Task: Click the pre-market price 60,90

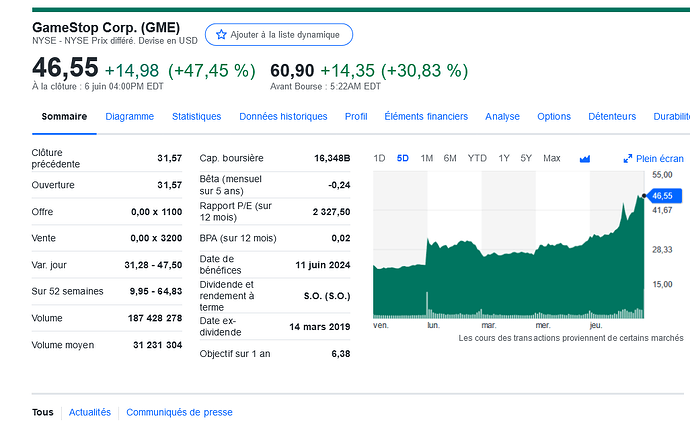Action: (292, 71)
